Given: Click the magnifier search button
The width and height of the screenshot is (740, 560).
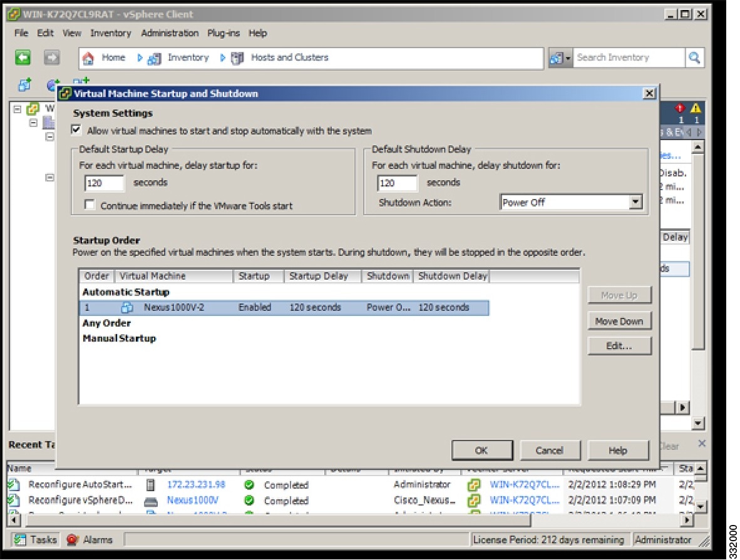Looking at the screenshot, I should (694, 58).
